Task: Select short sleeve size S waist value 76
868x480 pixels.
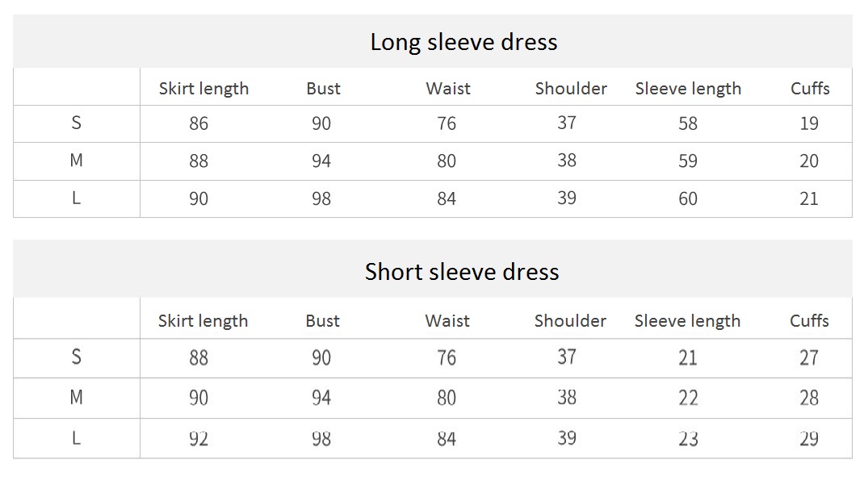Action: coord(447,357)
